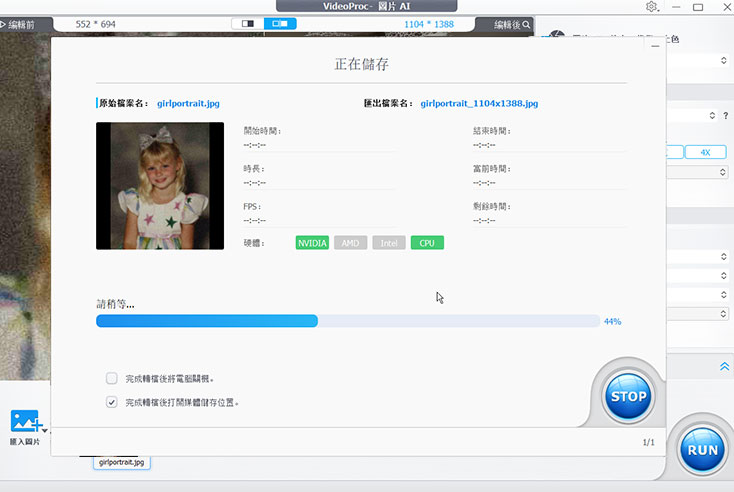Toggle the AMD hardware badge
734x492 pixels.
350,243
